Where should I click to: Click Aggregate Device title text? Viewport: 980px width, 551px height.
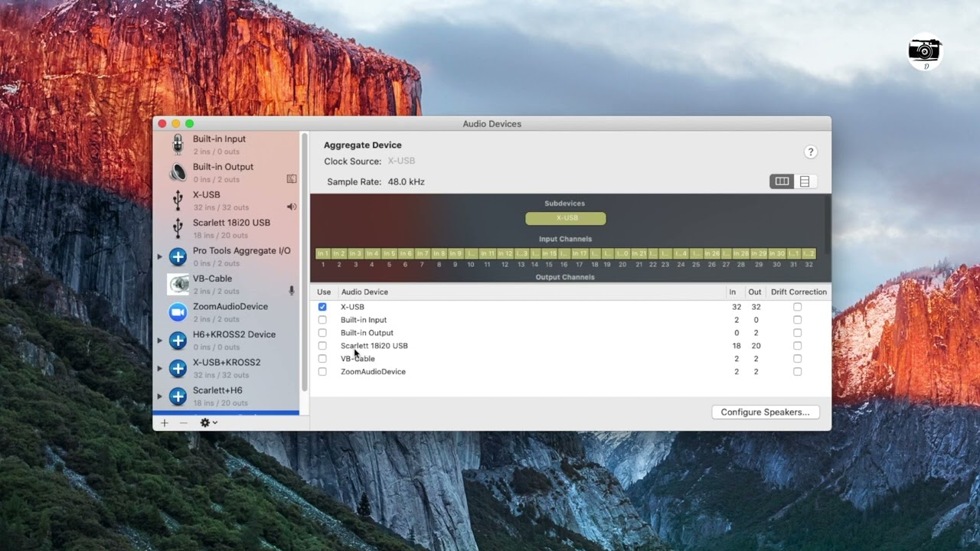pos(362,145)
